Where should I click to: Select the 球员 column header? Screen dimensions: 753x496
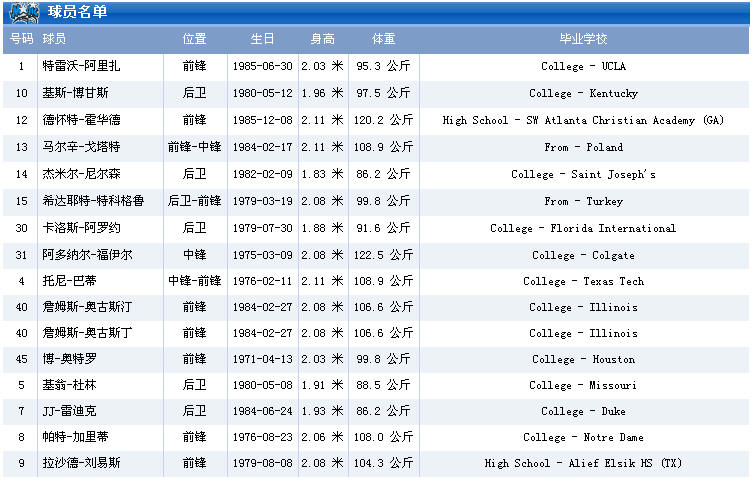(54, 39)
